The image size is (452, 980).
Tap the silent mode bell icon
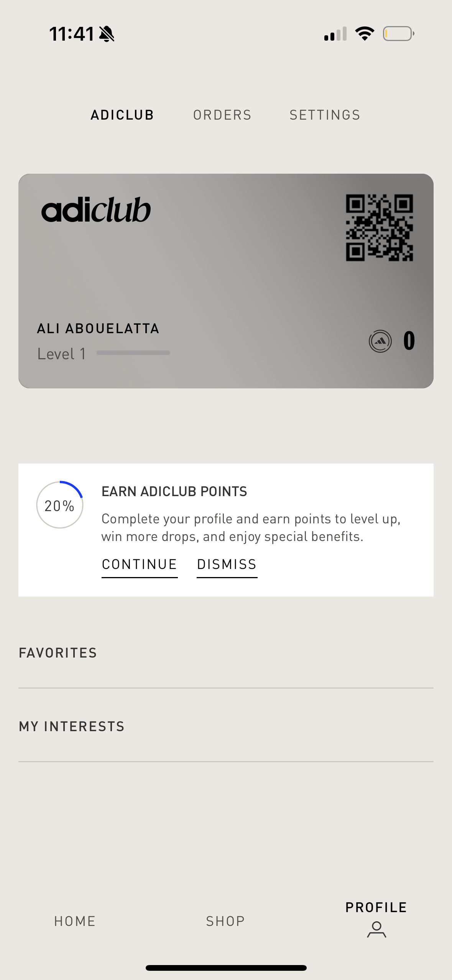[107, 34]
